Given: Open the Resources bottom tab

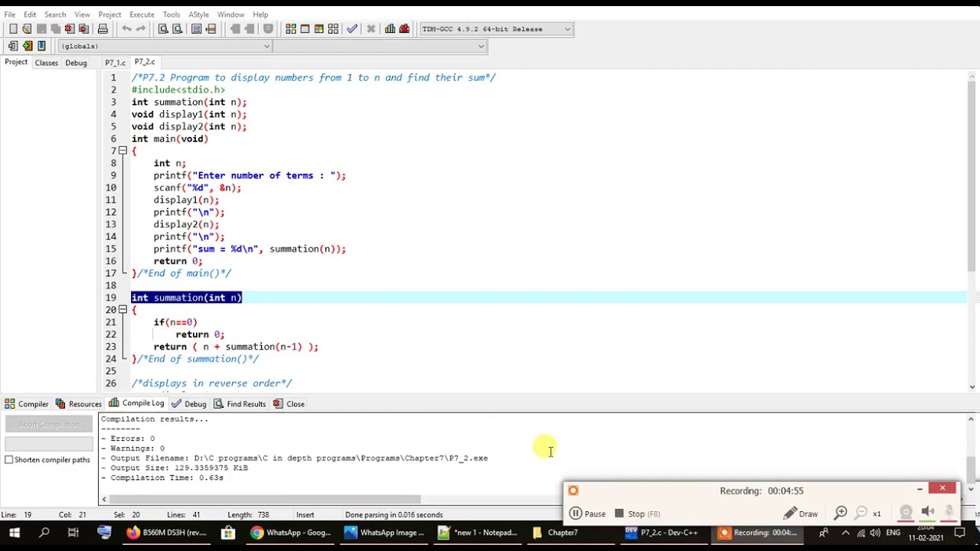Looking at the screenshot, I should tap(80, 404).
